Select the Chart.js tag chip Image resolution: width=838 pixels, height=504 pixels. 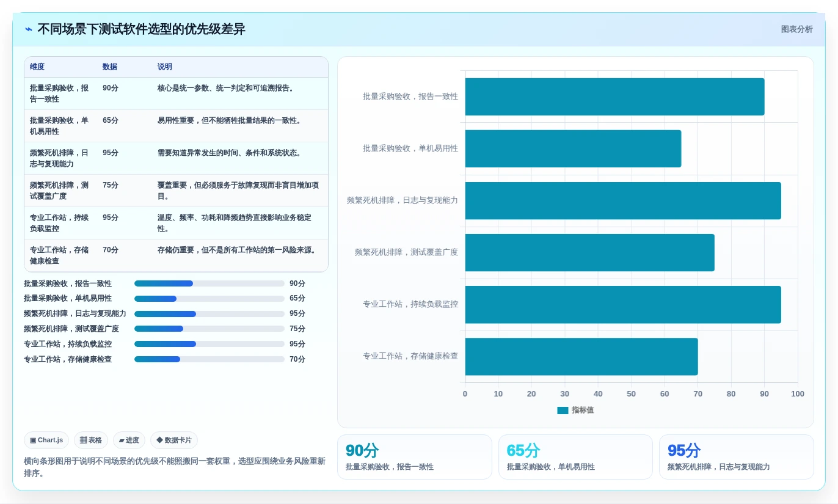(46, 440)
